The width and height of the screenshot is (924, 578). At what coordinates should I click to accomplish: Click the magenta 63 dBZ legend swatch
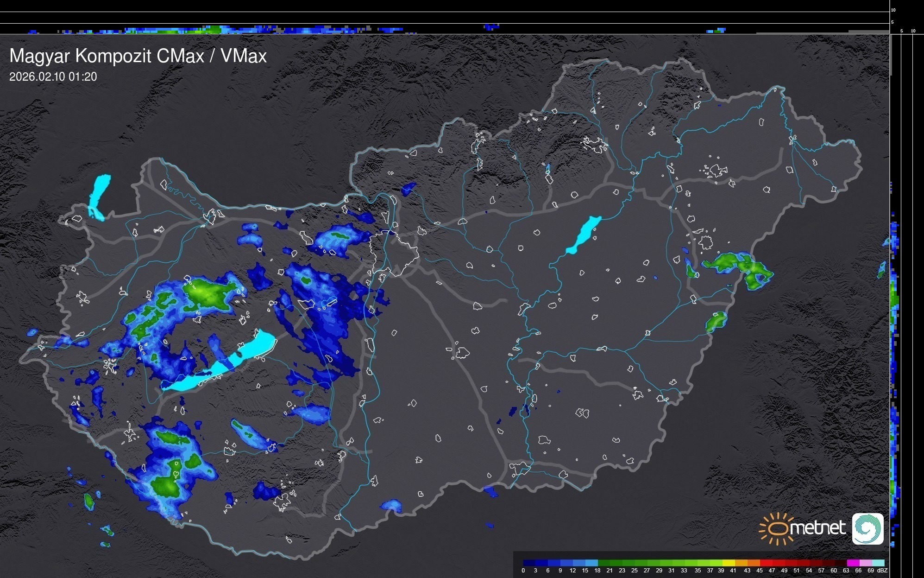tap(853, 563)
